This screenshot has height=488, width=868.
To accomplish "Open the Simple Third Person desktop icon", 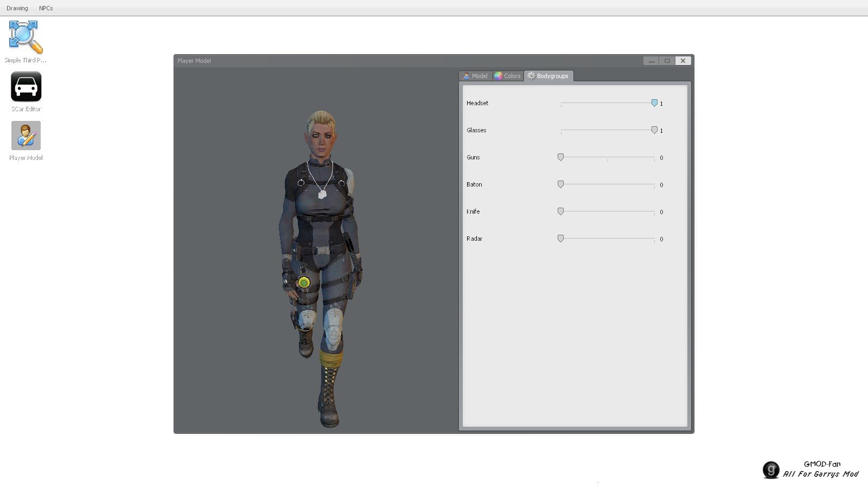I will tap(25, 41).
